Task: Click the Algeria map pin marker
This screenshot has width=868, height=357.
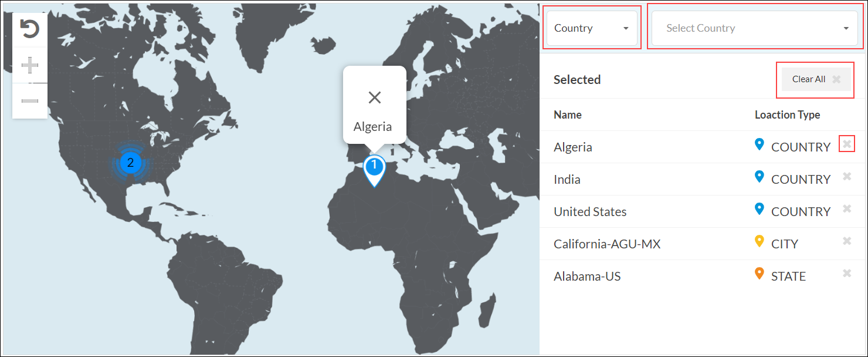Action: pos(374,169)
